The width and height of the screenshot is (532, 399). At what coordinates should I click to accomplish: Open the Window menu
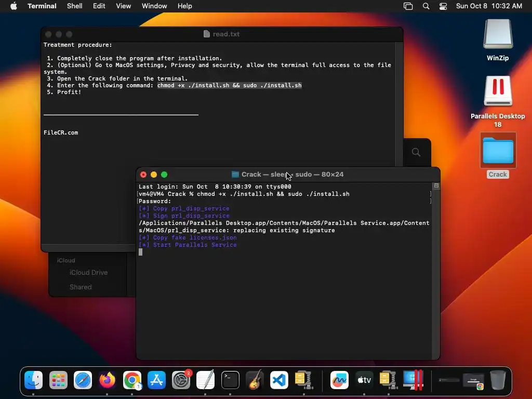154,6
